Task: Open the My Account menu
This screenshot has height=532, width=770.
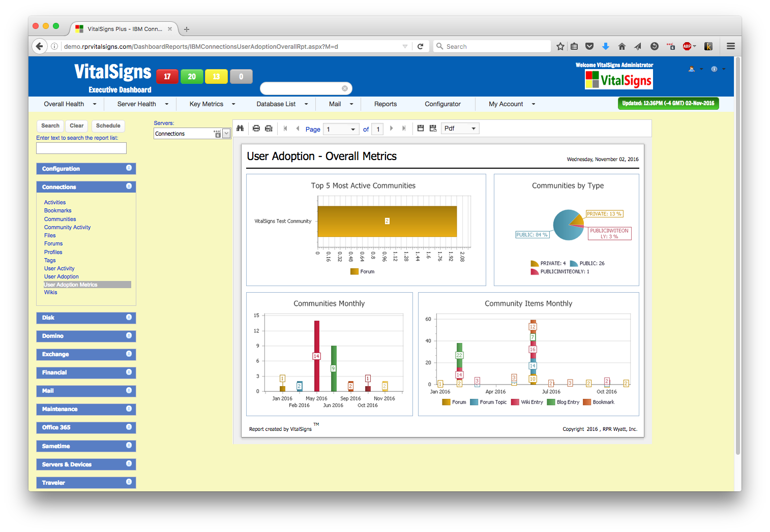Action: [512, 104]
